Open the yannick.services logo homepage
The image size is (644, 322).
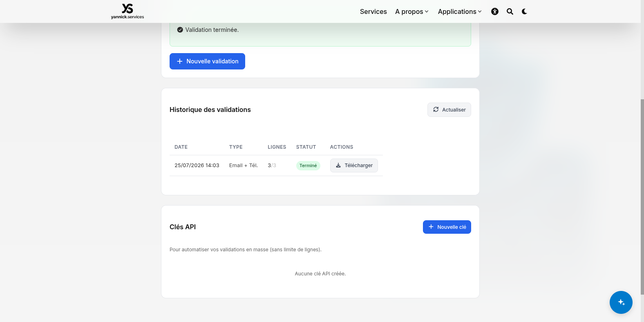click(x=127, y=11)
